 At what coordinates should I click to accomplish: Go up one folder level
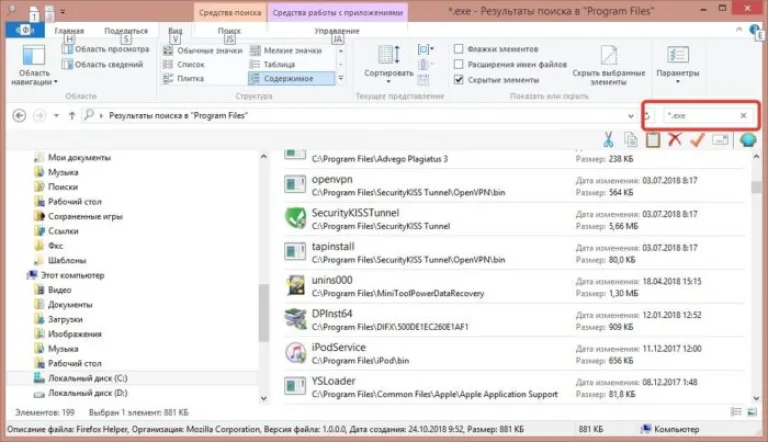[72, 116]
